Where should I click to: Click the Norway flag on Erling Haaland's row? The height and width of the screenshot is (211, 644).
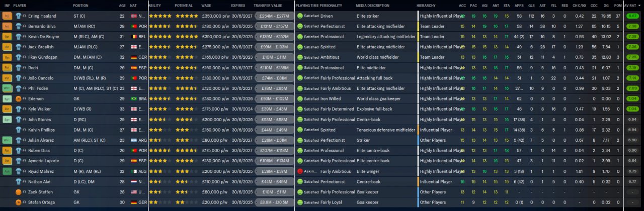(x=133, y=16)
